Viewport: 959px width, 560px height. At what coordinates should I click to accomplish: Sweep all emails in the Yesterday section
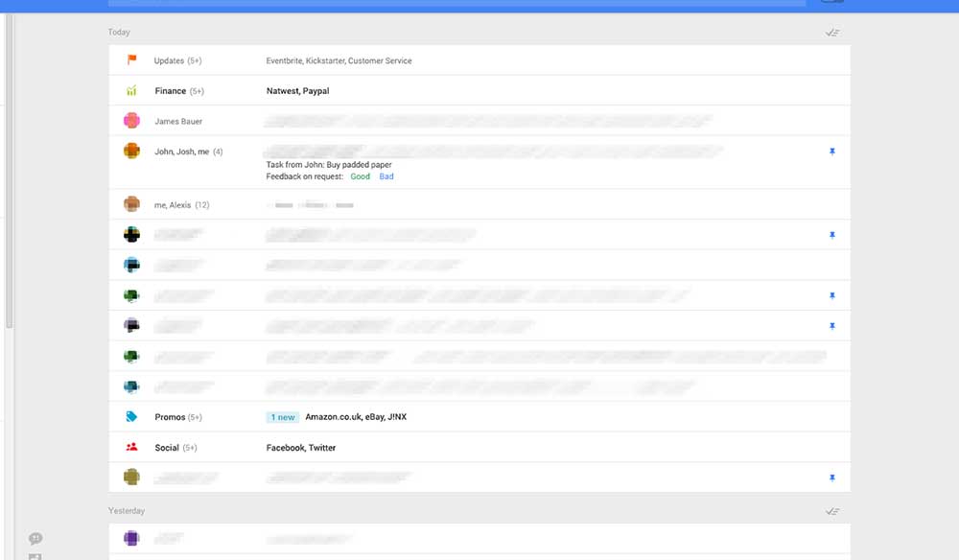(x=832, y=511)
